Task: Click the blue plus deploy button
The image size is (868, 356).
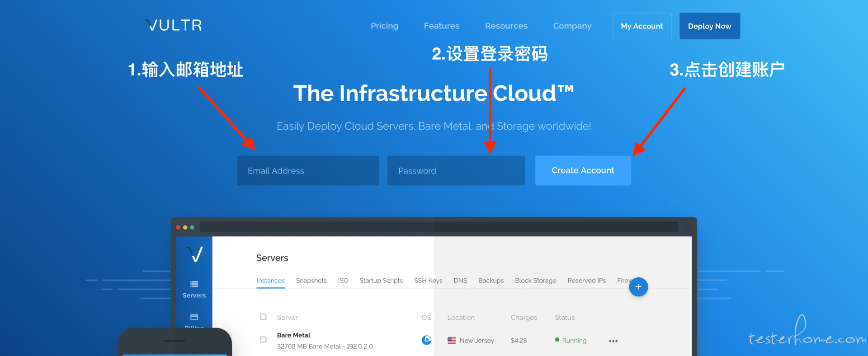Action: click(x=638, y=287)
